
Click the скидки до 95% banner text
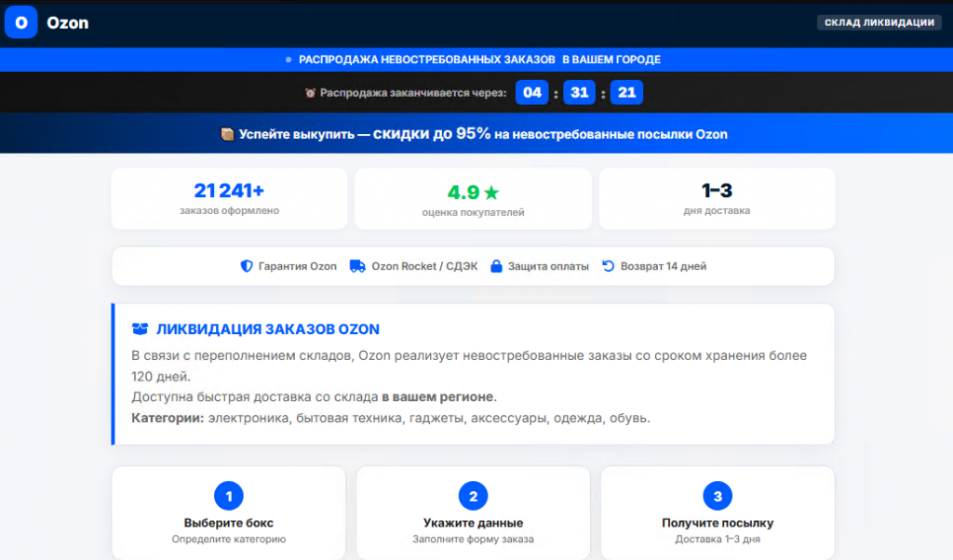432,134
